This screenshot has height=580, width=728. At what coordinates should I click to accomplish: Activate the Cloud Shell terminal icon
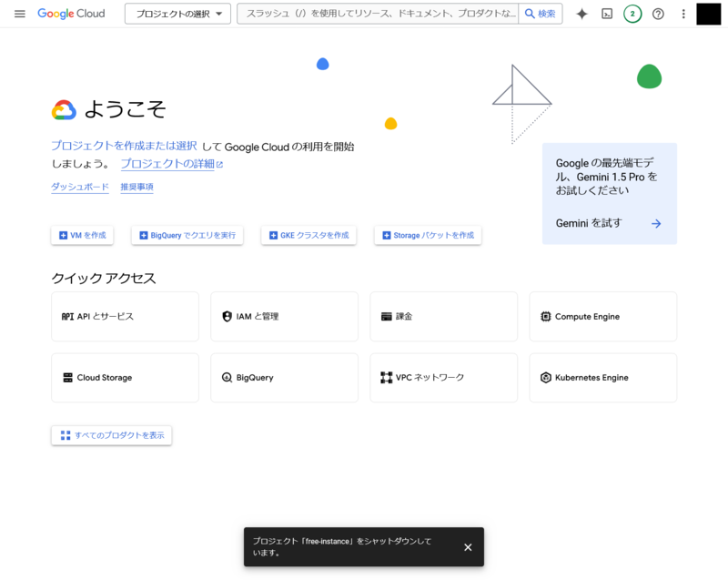click(607, 14)
